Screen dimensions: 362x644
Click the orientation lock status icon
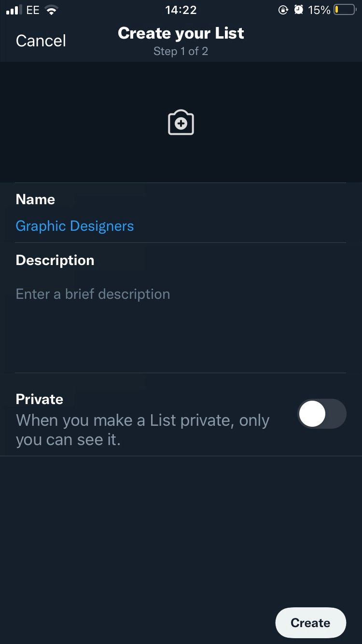coord(283,10)
